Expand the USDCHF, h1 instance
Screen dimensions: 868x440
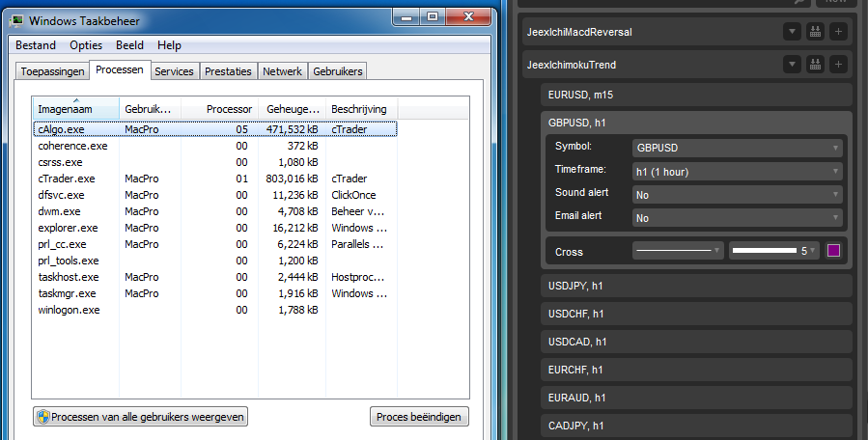696,314
